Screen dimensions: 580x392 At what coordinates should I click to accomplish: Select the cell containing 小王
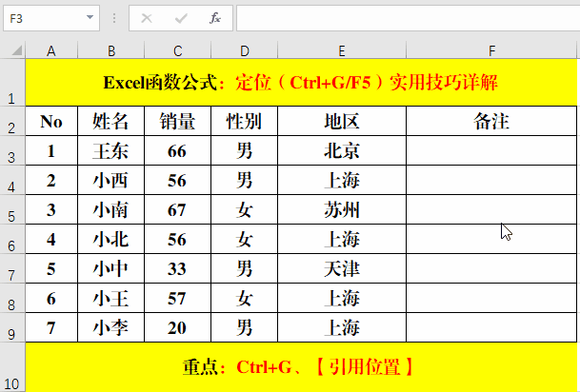[111, 298]
